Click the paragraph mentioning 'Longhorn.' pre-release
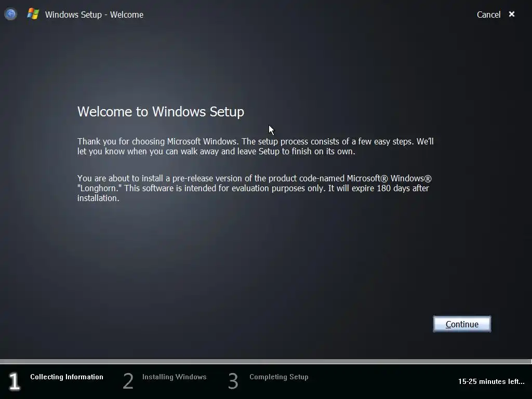 pos(255,188)
